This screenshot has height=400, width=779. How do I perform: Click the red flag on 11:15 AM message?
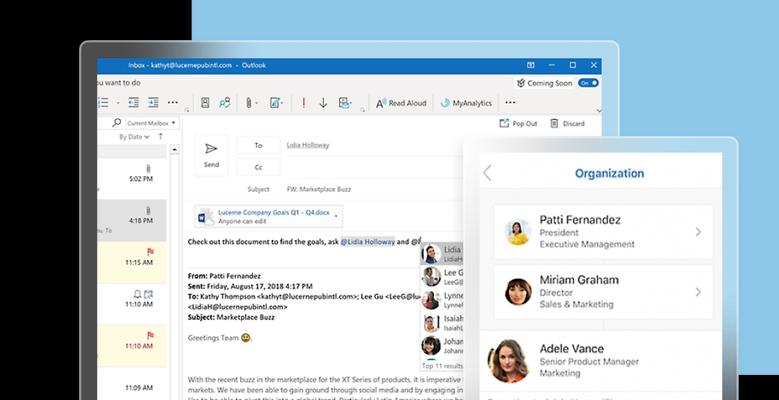click(x=151, y=251)
